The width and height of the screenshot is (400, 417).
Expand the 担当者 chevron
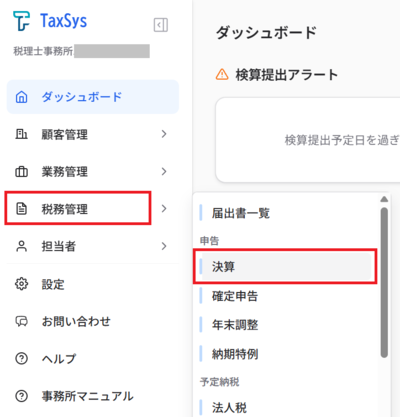point(164,246)
